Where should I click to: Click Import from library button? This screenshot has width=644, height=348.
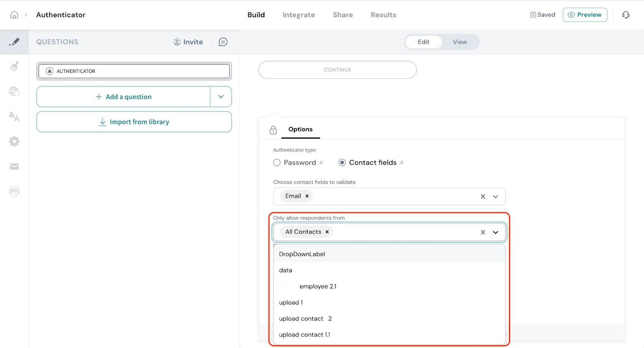tap(134, 122)
